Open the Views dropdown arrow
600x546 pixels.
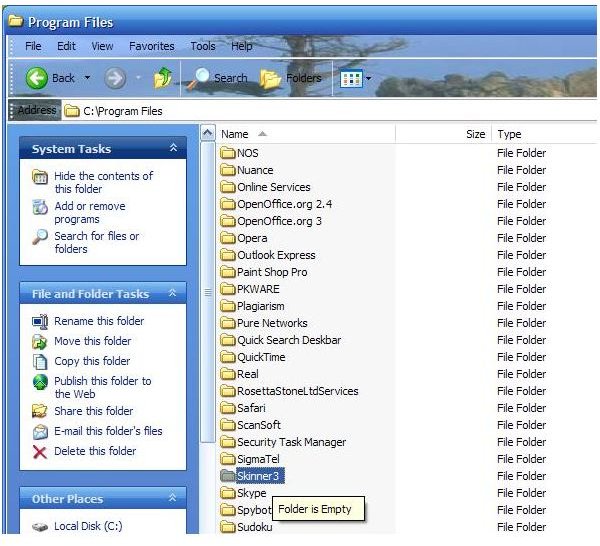tap(368, 78)
